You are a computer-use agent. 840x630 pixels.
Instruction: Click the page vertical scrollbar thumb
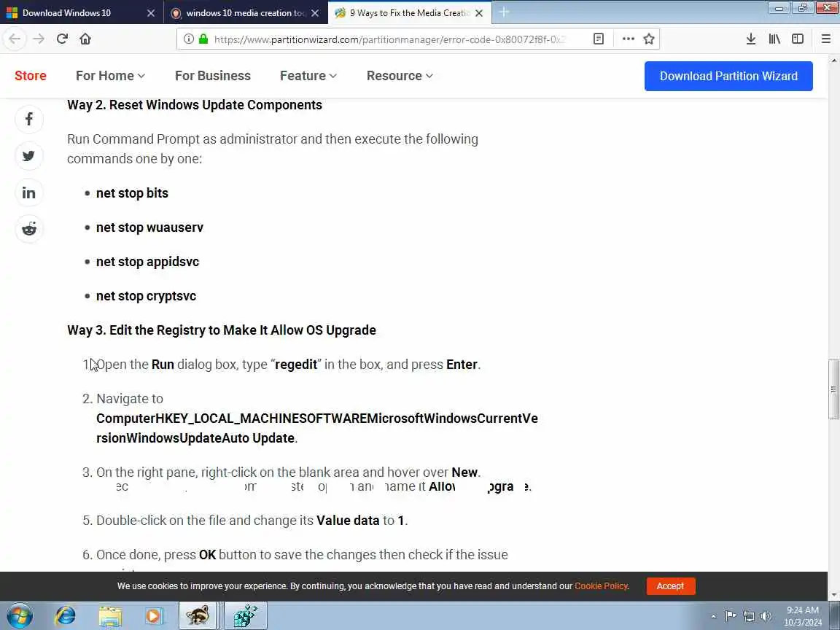833,389
